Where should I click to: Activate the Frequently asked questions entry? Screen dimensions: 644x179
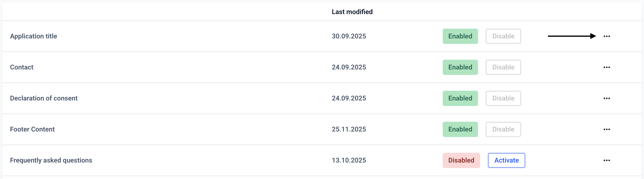pyautogui.click(x=506, y=160)
